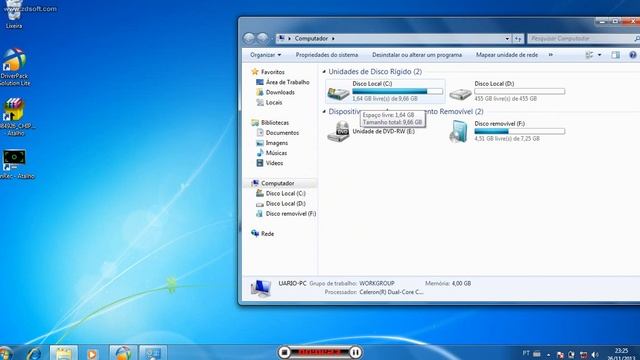Show hidden tray icons arrow
The image size is (640, 360).
point(549,355)
